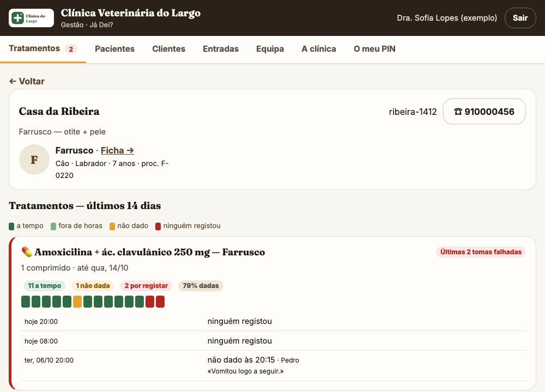Viewport: 545px width, 392px height.
Task: Click the telephone icon beside 910000456
Action: [x=458, y=112]
